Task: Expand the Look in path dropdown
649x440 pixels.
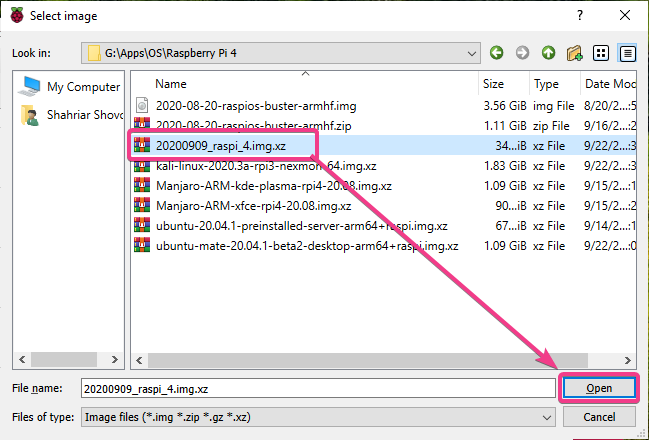Action: [x=471, y=53]
